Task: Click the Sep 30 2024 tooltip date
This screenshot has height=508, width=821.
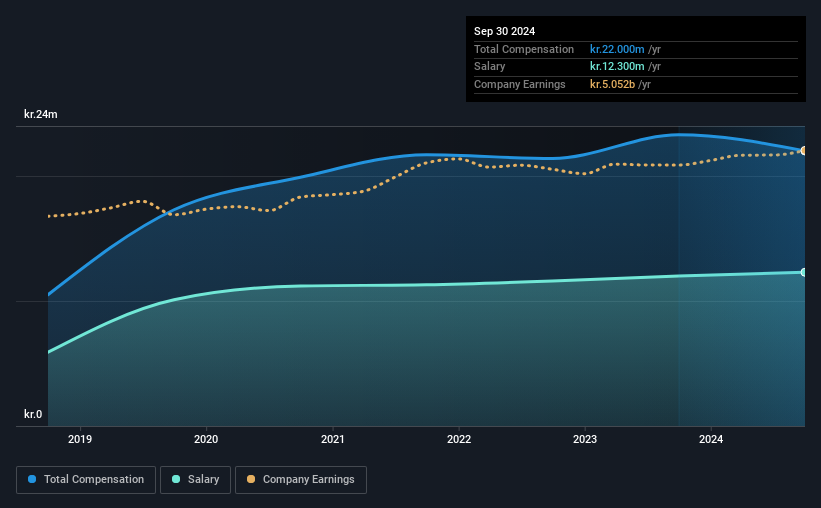Action: [504, 31]
